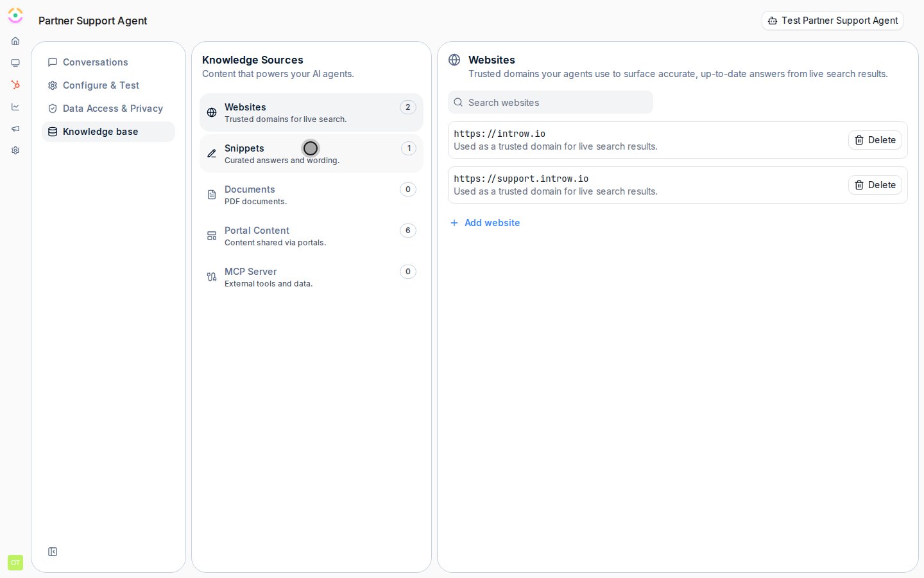Click the Data Access shield icon
This screenshot has width=924, height=578.
(53, 109)
